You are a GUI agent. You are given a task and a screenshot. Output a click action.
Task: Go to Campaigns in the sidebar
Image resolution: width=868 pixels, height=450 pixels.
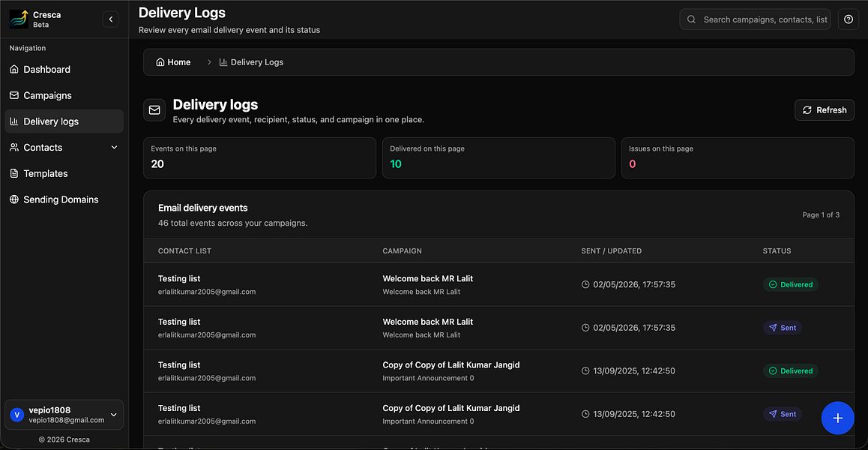pyautogui.click(x=64, y=95)
